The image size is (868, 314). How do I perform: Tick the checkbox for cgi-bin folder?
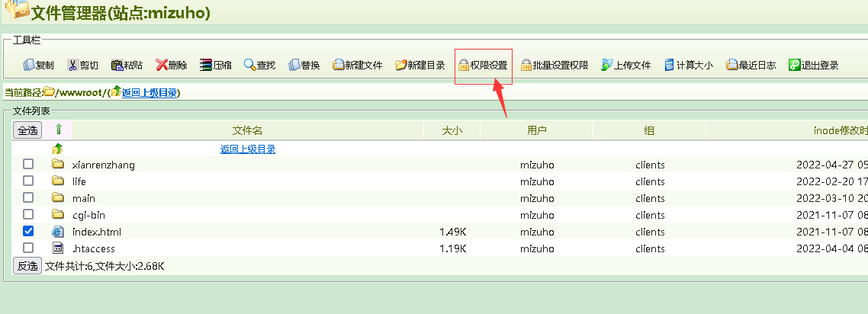(x=27, y=214)
